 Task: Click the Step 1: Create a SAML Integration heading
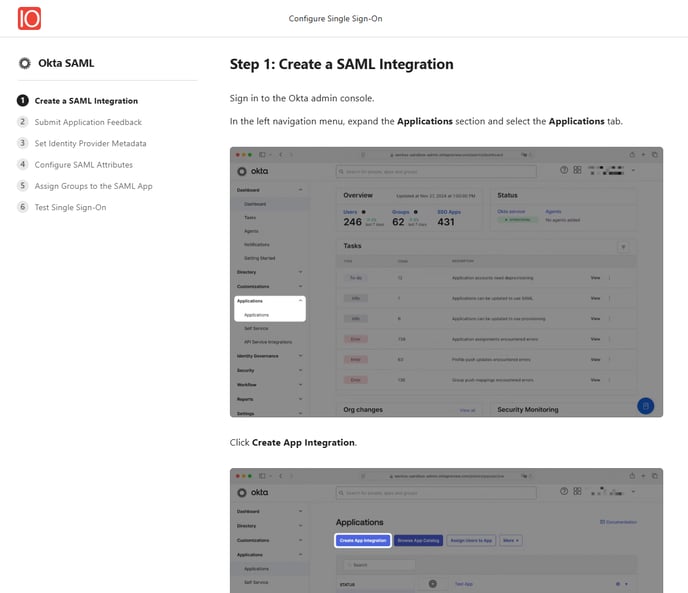[x=341, y=64]
